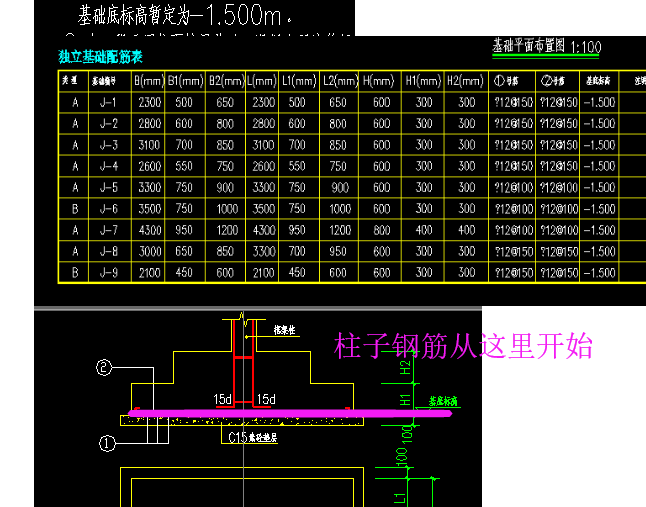Select the J-6 foundation number cell
This screenshot has width=646, height=507.
(108, 209)
